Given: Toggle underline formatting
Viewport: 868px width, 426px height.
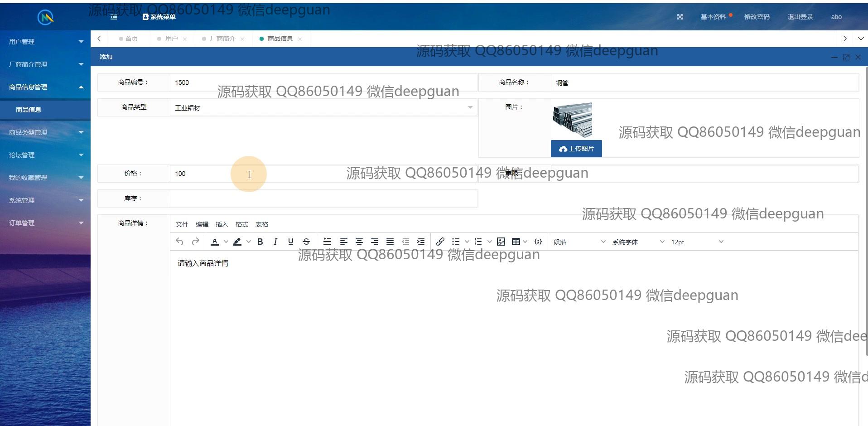Looking at the screenshot, I should (290, 242).
